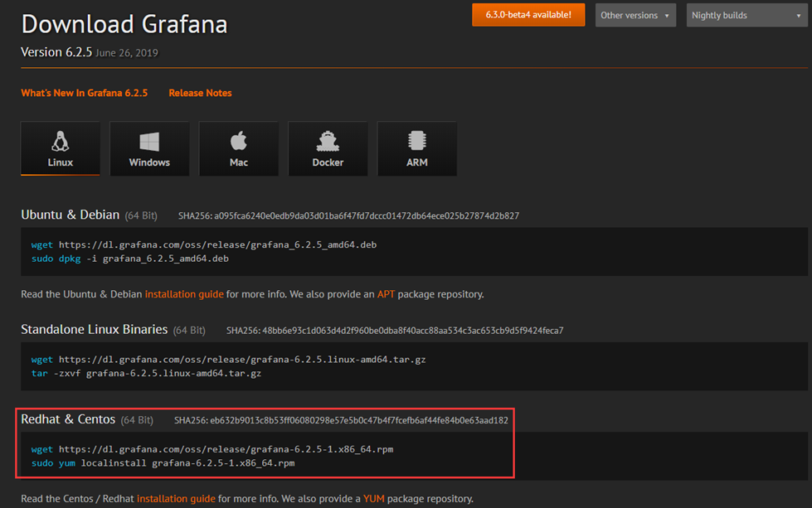The image size is (812, 508).
Task: Click the Version 6.2.5 text
Action: tap(56, 52)
